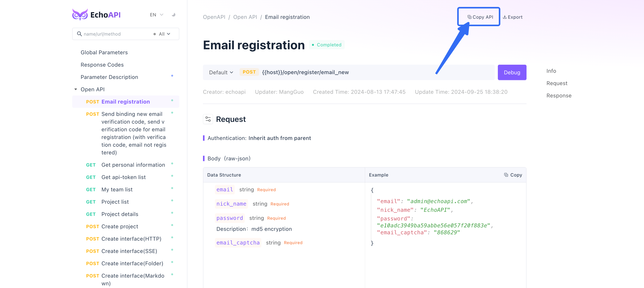Open Send binding new email verification code API
Image resolution: width=644 pixels, height=288 pixels.
(x=134, y=133)
